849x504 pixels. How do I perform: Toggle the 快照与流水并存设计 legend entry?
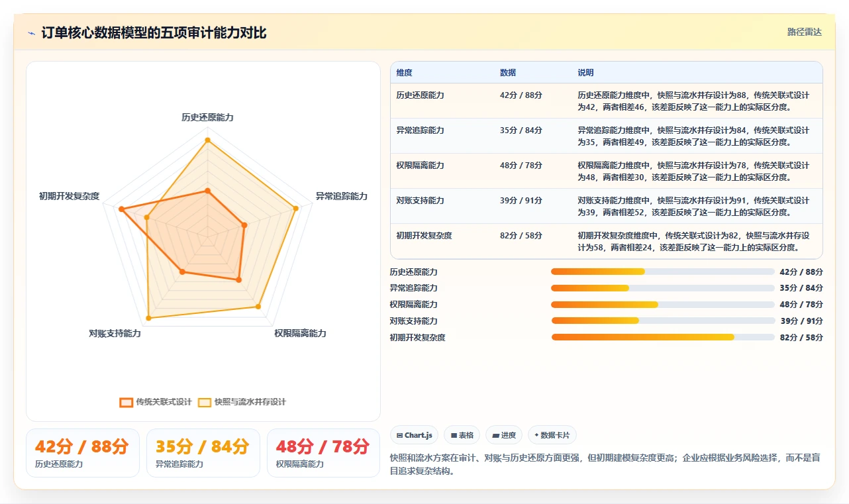pos(242,402)
